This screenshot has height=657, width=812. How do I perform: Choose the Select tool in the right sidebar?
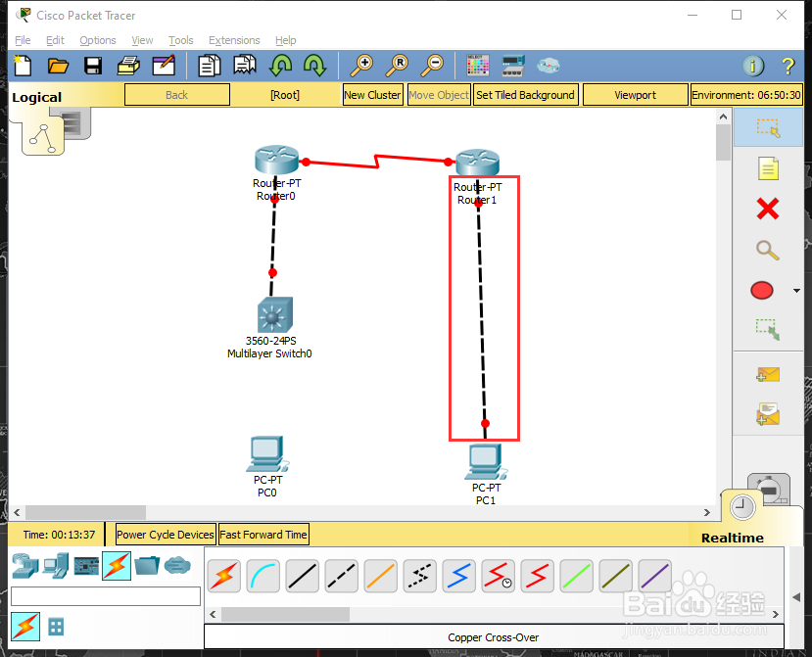pyautogui.click(x=768, y=127)
